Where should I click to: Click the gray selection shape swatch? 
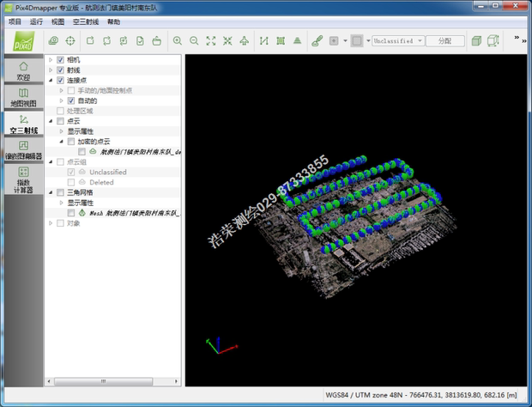(x=357, y=41)
